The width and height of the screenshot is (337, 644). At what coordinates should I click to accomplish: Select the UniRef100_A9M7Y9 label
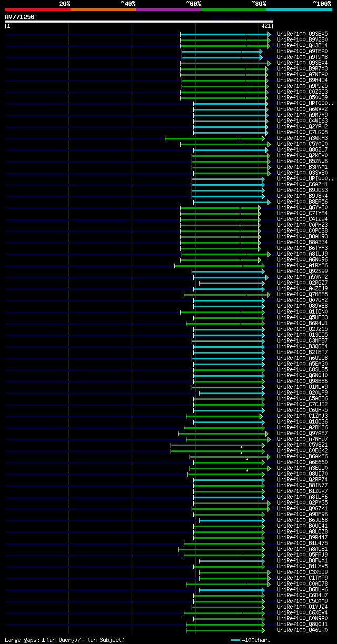click(x=302, y=115)
